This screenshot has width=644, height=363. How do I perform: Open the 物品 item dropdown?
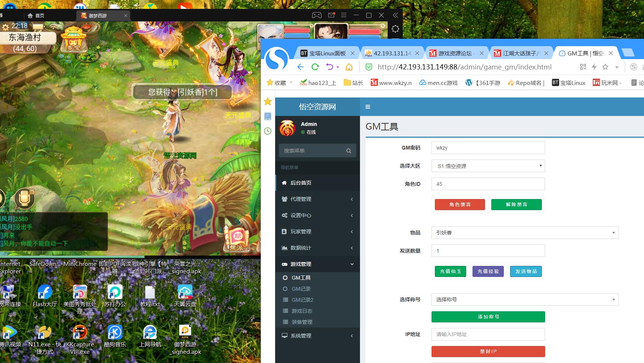pyautogui.click(x=524, y=233)
